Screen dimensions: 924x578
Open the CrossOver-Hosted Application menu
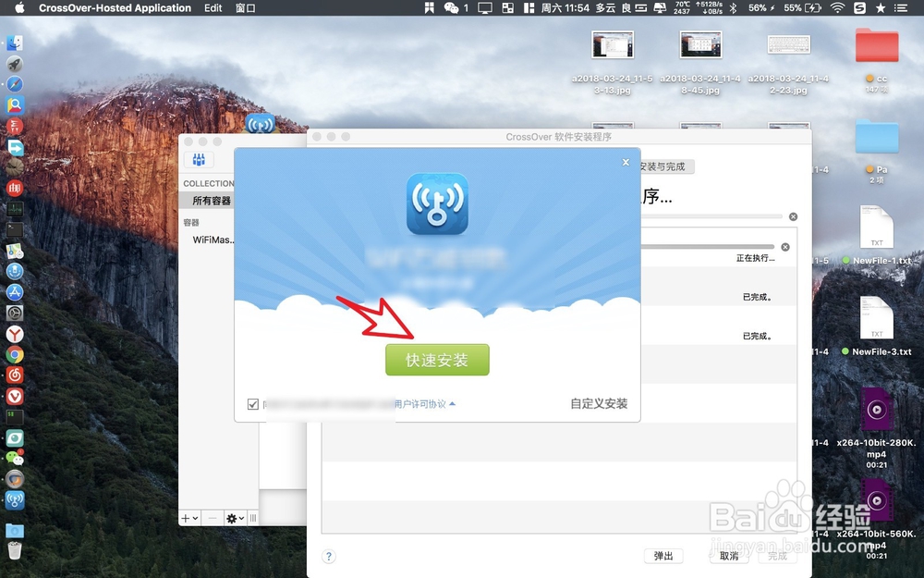(115, 7)
